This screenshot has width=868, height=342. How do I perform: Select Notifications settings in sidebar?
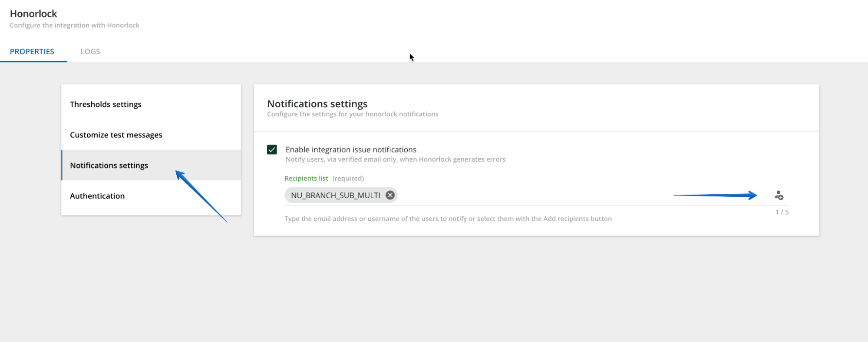pyautogui.click(x=151, y=165)
